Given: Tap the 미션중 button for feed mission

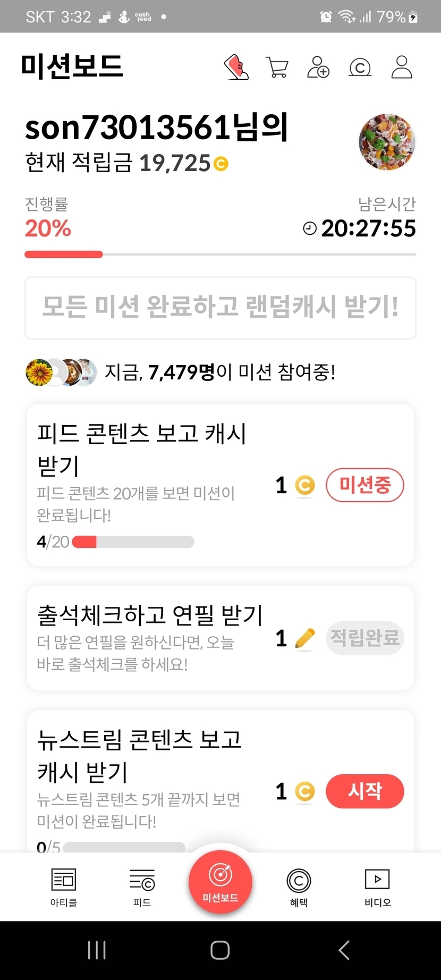Looking at the screenshot, I should click(364, 485).
